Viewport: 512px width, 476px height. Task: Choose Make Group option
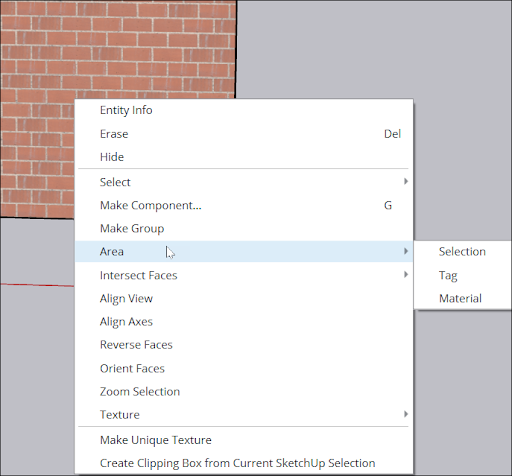(x=244, y=228)
